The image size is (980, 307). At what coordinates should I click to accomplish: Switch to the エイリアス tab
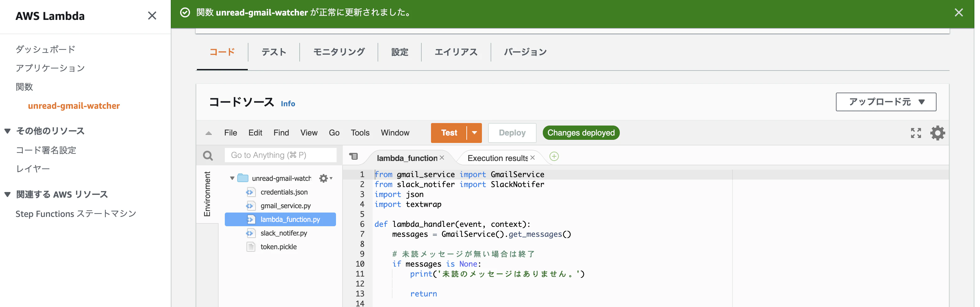point(456,52)
